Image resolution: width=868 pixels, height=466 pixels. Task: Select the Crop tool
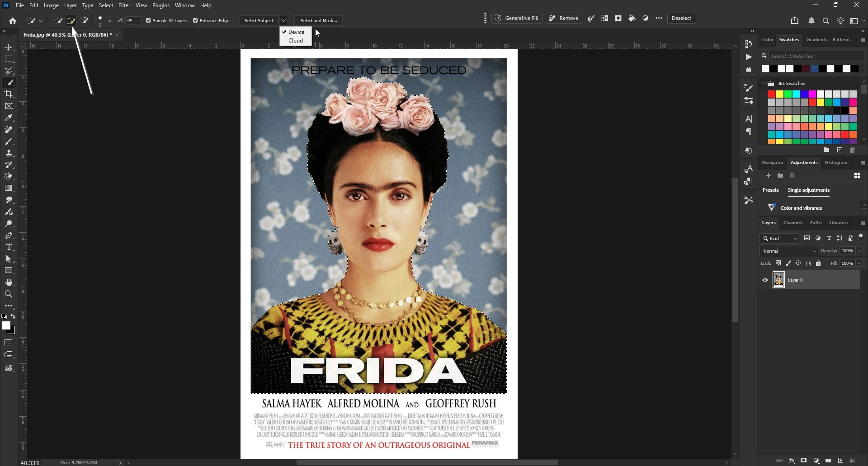9,94
